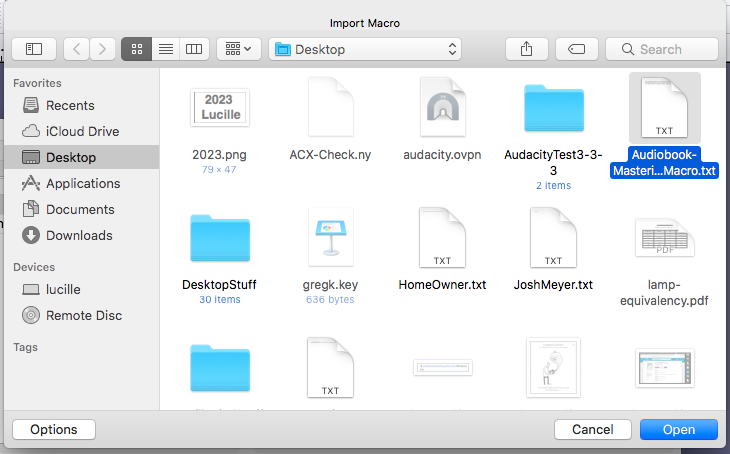The image size is (730, 454).
Task: Go forward to next folder
Action: (102, 49)
